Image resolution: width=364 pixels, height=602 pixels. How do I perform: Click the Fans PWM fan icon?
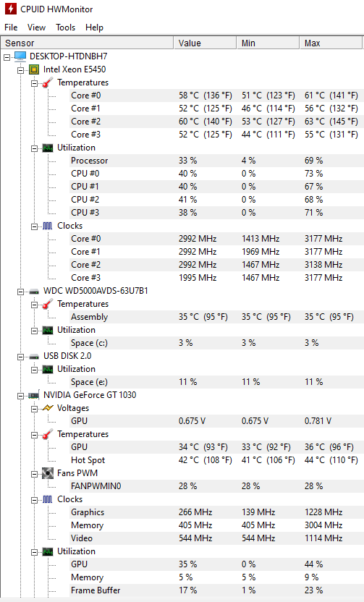click(48, 473)
